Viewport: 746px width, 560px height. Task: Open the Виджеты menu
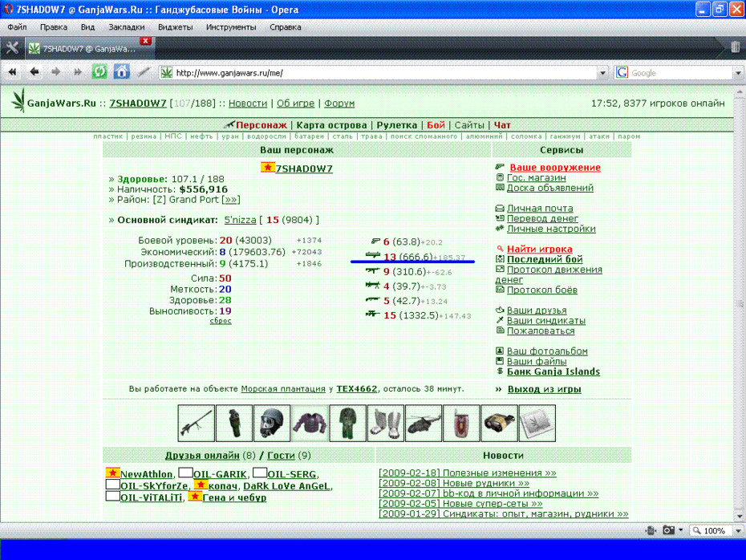pos(175,27)
